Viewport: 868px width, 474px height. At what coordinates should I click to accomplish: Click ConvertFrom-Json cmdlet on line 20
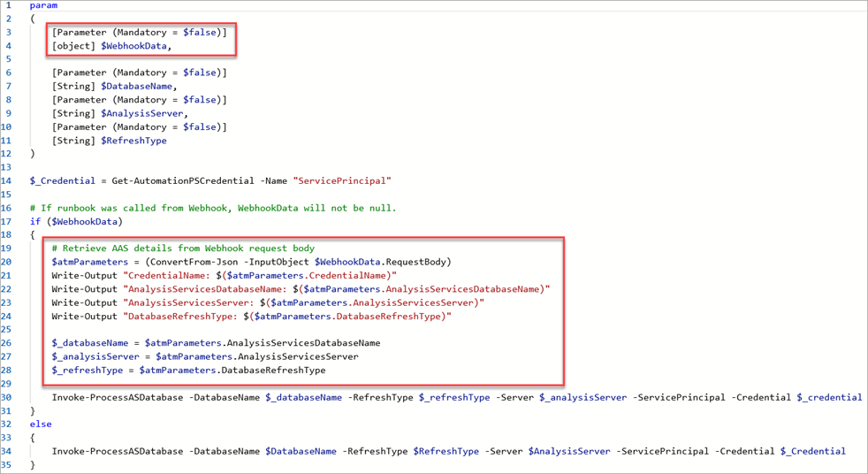(194, 262)
